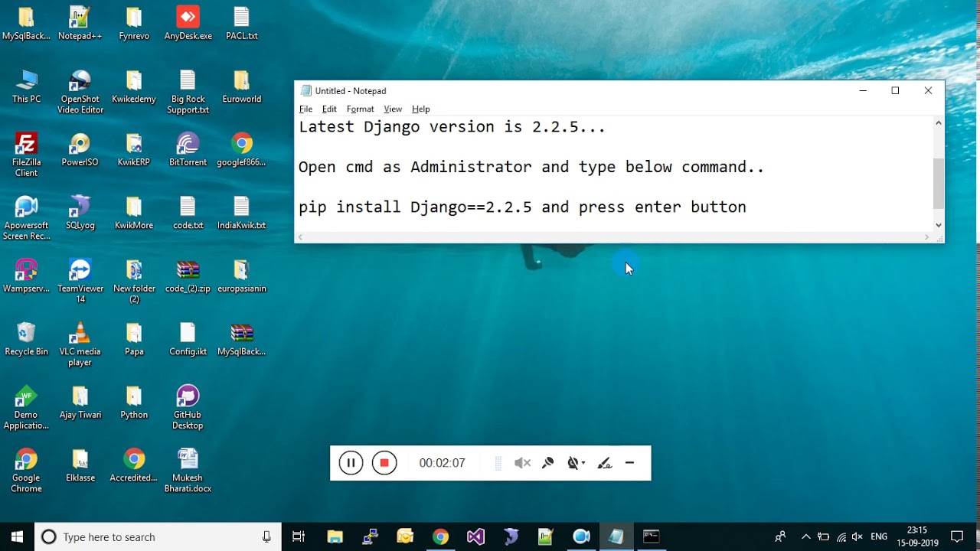Pause the screen recording
This screenshot has width=980, height=551.
click(351, 463)
